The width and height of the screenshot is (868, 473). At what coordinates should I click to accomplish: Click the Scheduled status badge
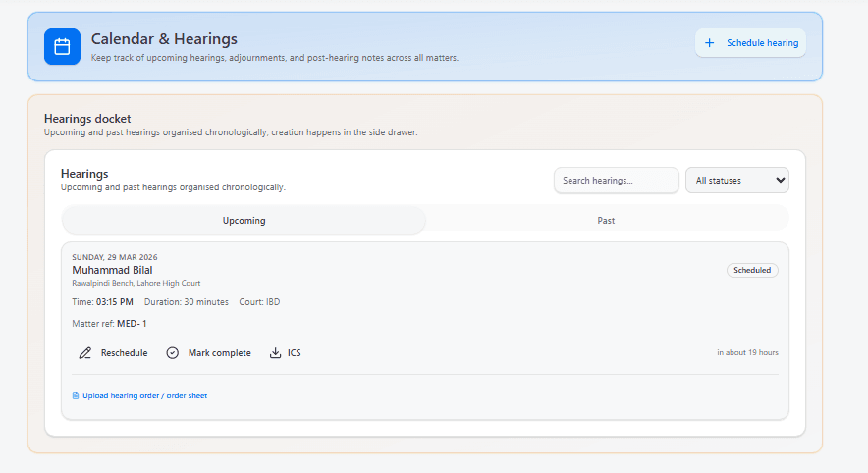point(752,270)
